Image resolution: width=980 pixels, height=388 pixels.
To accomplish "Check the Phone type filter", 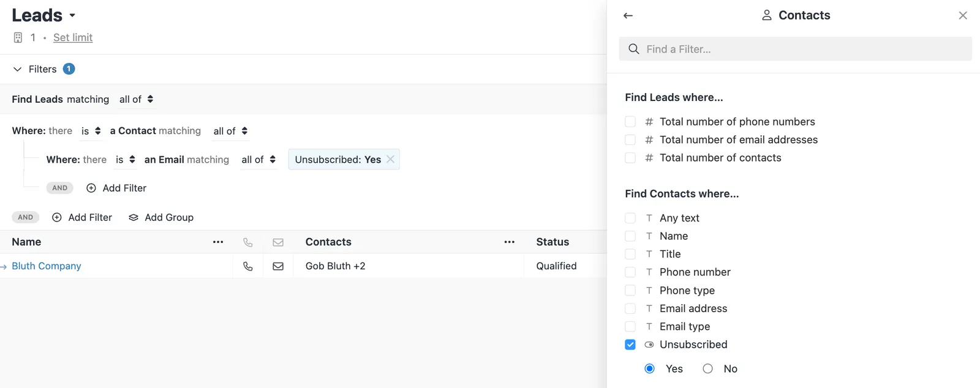I will pyautogui.click(x=630, y=290).
